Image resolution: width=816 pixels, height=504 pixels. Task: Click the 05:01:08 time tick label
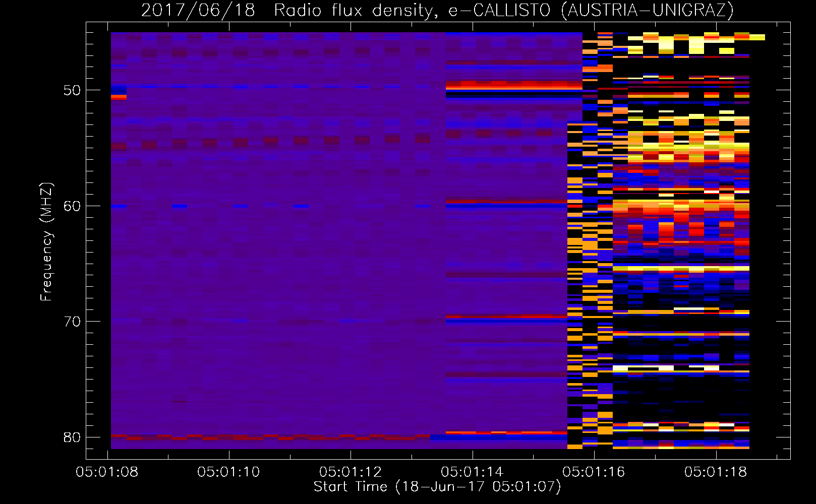[107, 472]
